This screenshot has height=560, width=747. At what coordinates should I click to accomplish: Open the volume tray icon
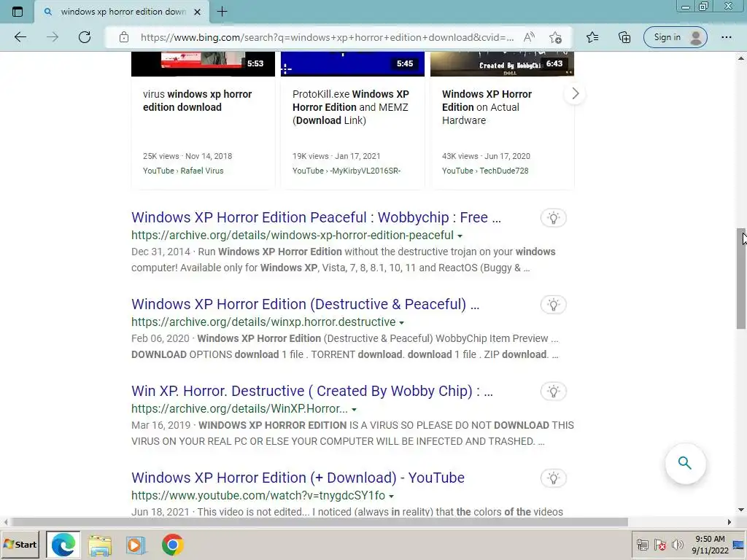pyautogui.click(x=677, y=544)
